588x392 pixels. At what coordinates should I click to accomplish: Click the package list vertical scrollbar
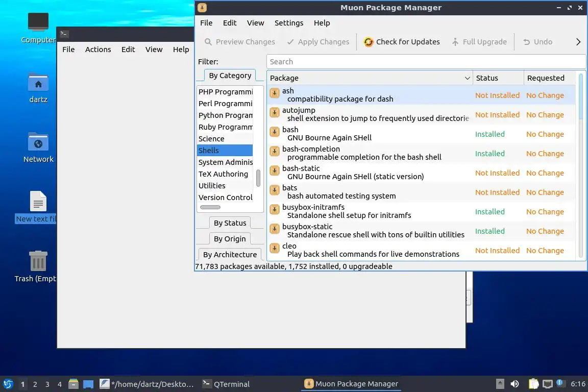coord(581,97)
